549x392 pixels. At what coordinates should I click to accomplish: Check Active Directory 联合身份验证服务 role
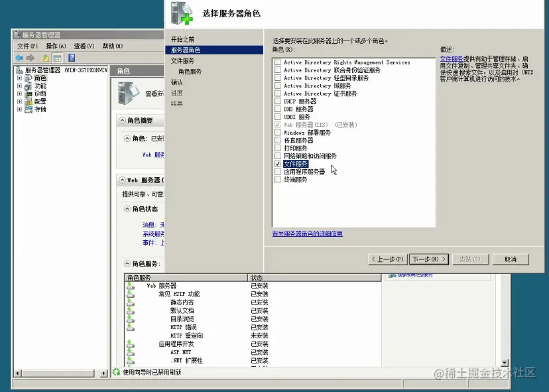point(278,70)
